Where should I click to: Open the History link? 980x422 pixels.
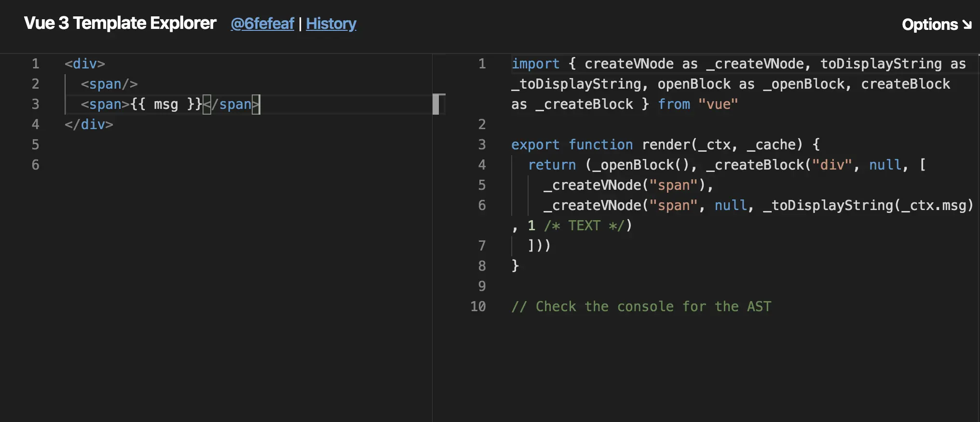tap(331, 24)
